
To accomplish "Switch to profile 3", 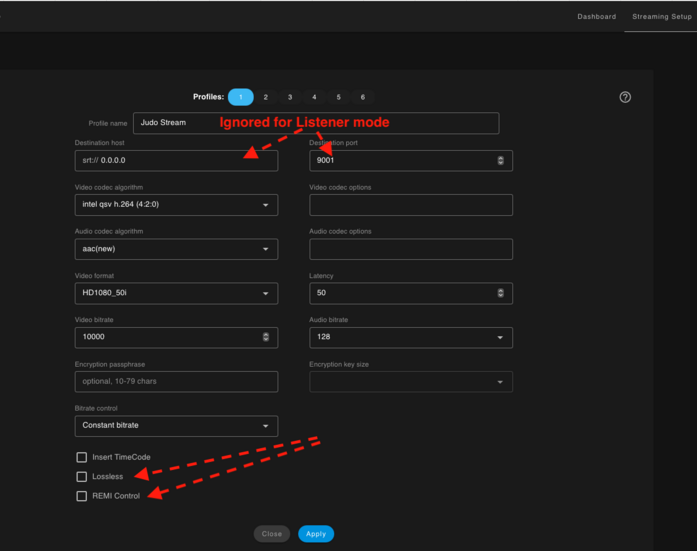I will (x=290, y=97).
